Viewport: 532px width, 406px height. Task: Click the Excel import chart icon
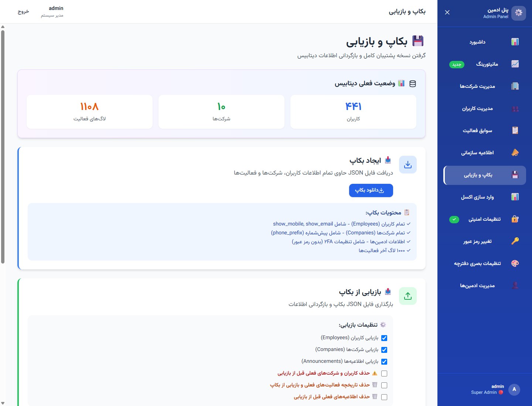click(515, 197)
